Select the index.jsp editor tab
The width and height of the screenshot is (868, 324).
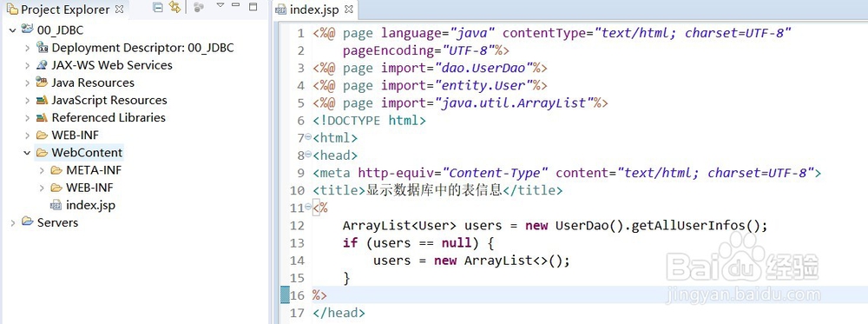pos(314,10)
